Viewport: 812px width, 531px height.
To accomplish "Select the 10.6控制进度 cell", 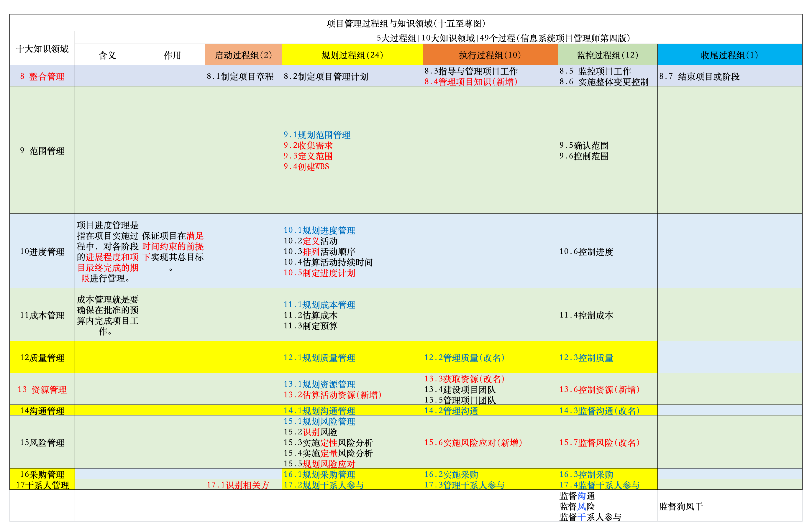I will tap(607, 251).
